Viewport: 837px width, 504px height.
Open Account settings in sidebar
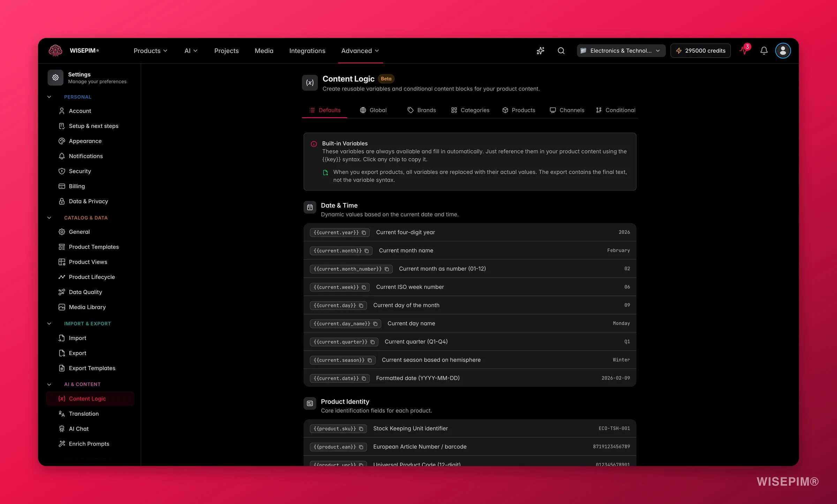coord(90,111)
